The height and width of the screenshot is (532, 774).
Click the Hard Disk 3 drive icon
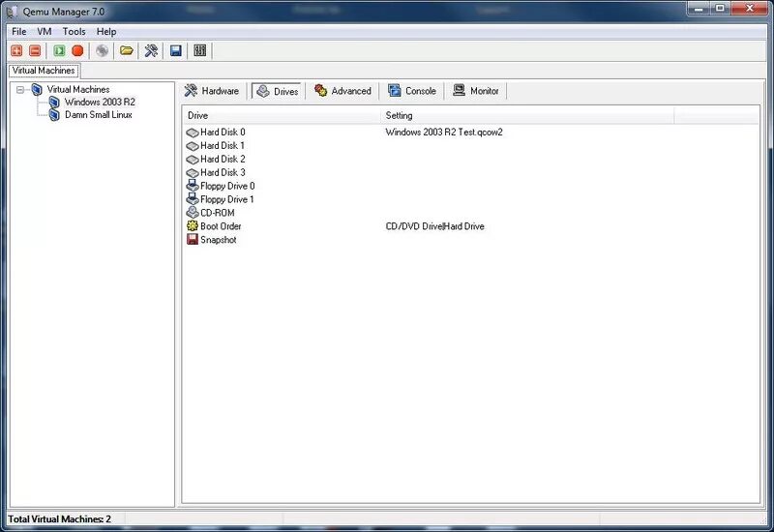192,173
